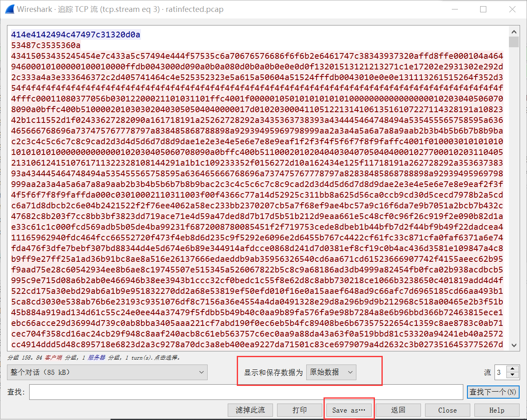Go back using the 返回 button
Screen dimensions: 527x420
(398, 410)
